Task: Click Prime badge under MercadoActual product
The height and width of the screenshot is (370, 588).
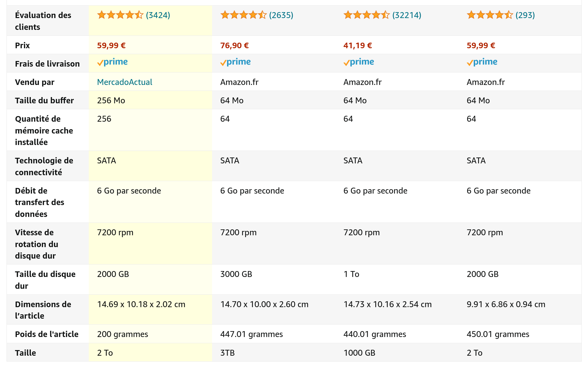Action: 112,62
